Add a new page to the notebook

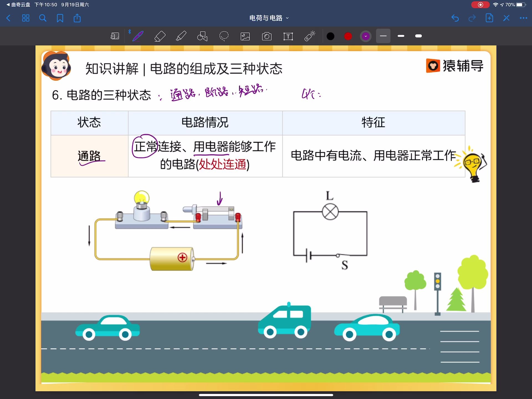(x=489, y=18)
